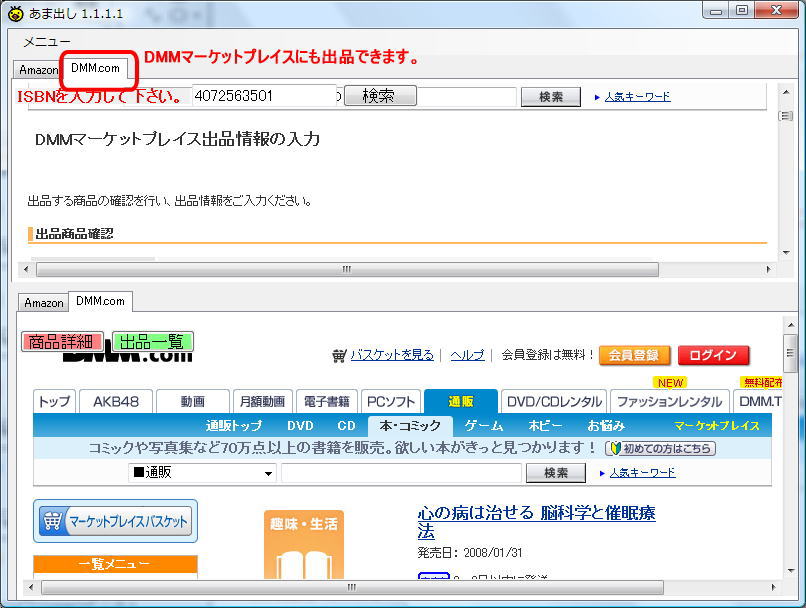This screenshot has width=806, height=608.
Task: Click 通販トップ in the blue submenu
Action: (x=234, y=426)
